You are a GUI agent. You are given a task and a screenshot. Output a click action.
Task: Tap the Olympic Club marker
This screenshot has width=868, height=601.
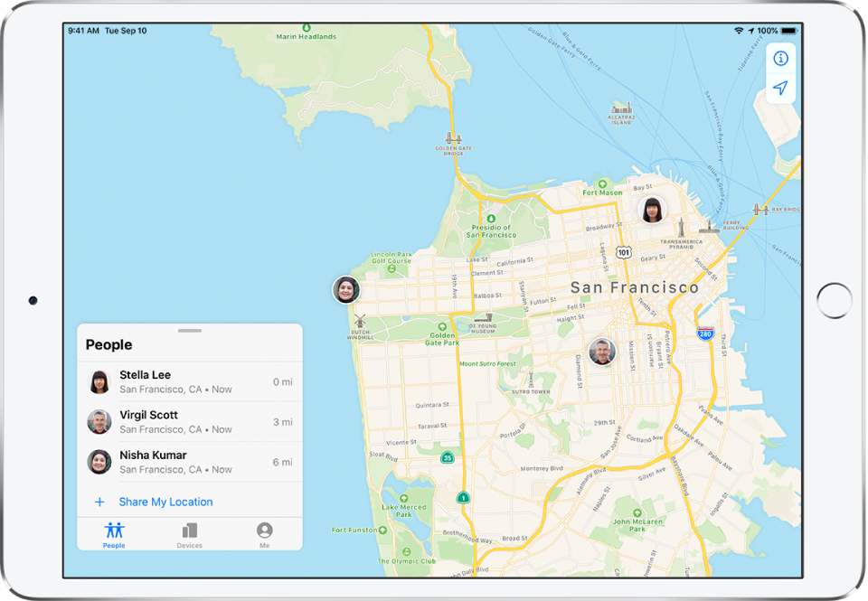(x=407, y=552)
